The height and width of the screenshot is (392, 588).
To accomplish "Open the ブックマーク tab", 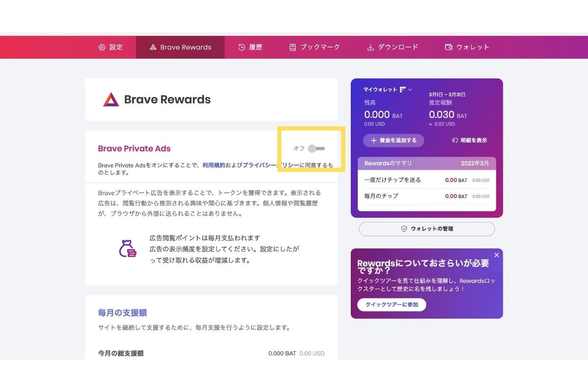I will pos(319,48).
